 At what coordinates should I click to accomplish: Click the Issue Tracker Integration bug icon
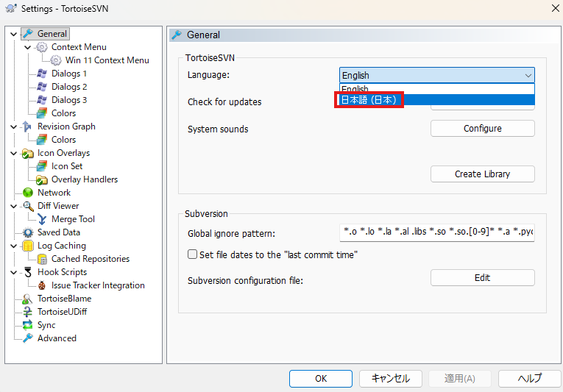(x=42, y=285)
